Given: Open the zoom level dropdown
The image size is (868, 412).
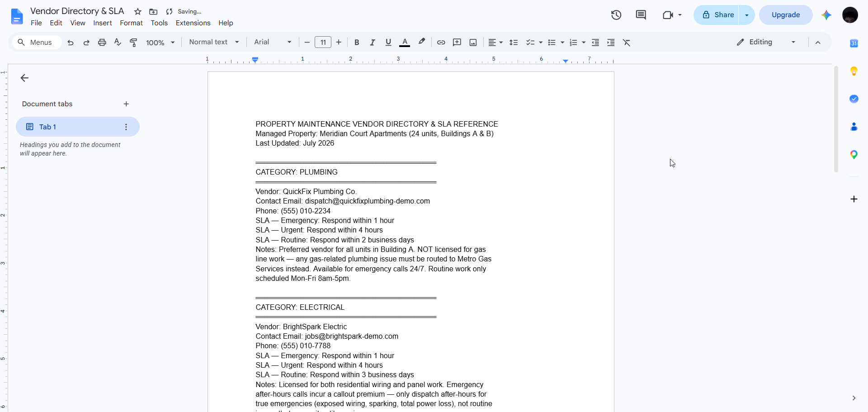Looking at the screenshot, I should coord(160,43).
